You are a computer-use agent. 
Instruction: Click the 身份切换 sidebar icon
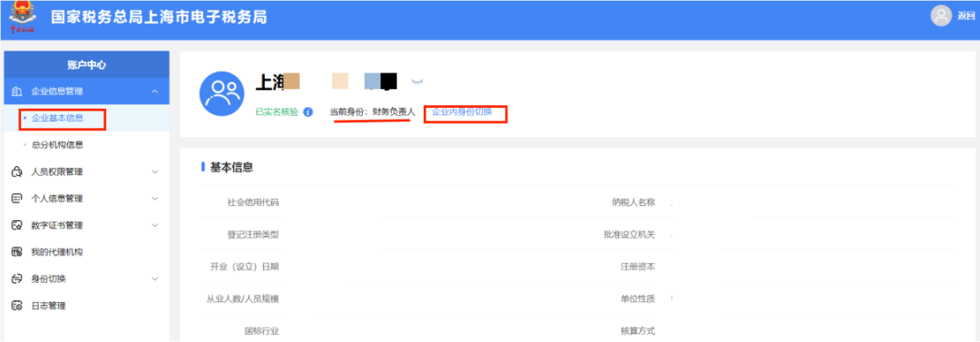point(17,278)
